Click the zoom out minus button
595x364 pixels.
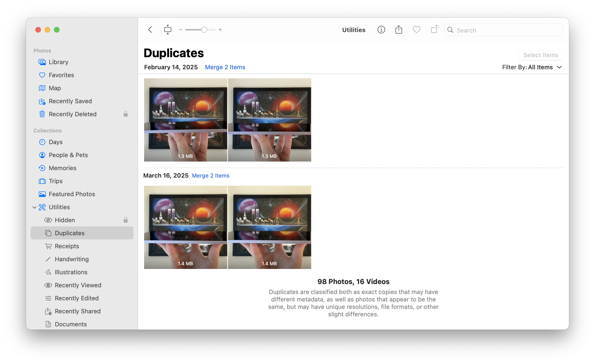pos(180,30)
